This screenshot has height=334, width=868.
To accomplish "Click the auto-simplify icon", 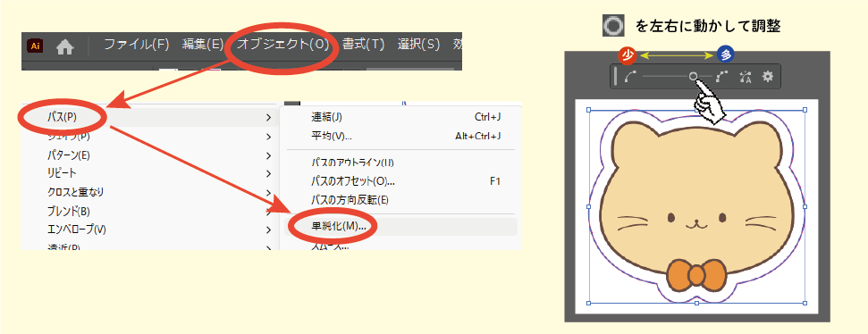I will 746,77.
